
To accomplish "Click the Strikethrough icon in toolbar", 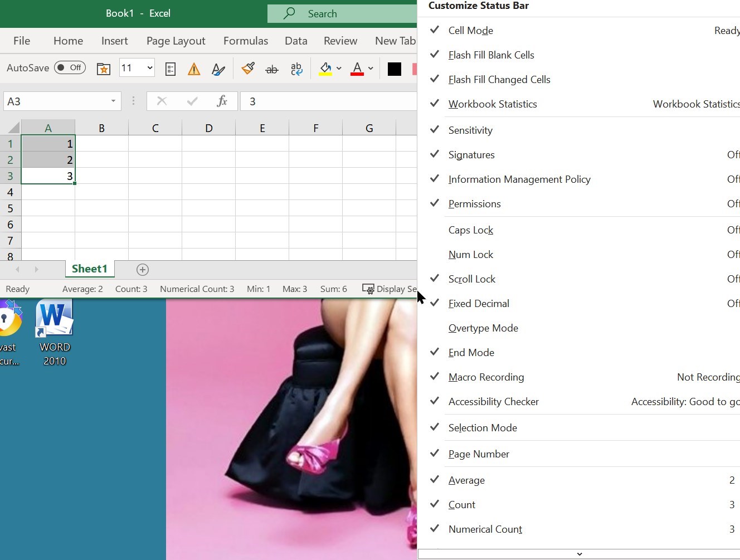I will [272, 69].
